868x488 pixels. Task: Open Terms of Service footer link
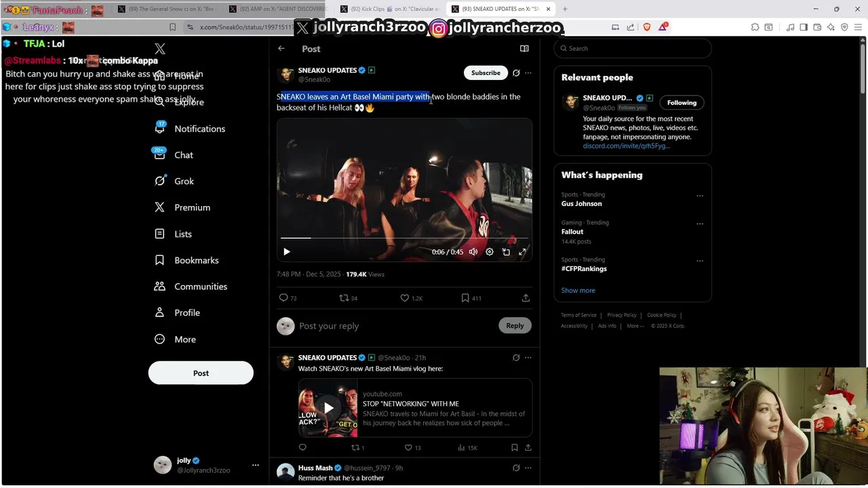pos(578,315)
